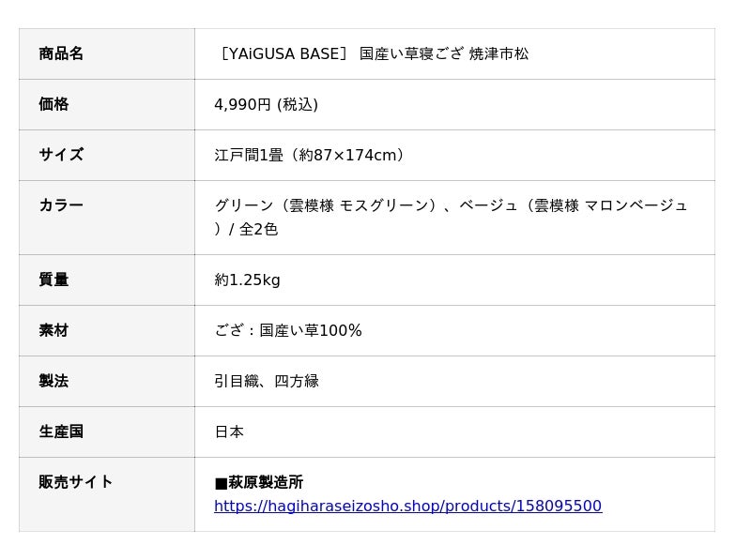The image size is (751, 560).
Task: Select the 引目織、四方縁 manufacturing method text
Action: (x=267, y=382)
